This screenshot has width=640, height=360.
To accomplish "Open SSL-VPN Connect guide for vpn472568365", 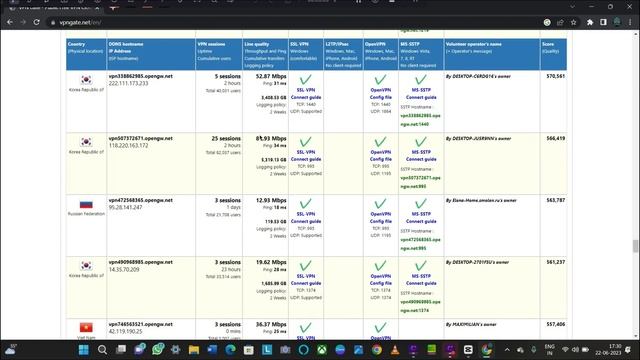I will [x=306, y=218].
